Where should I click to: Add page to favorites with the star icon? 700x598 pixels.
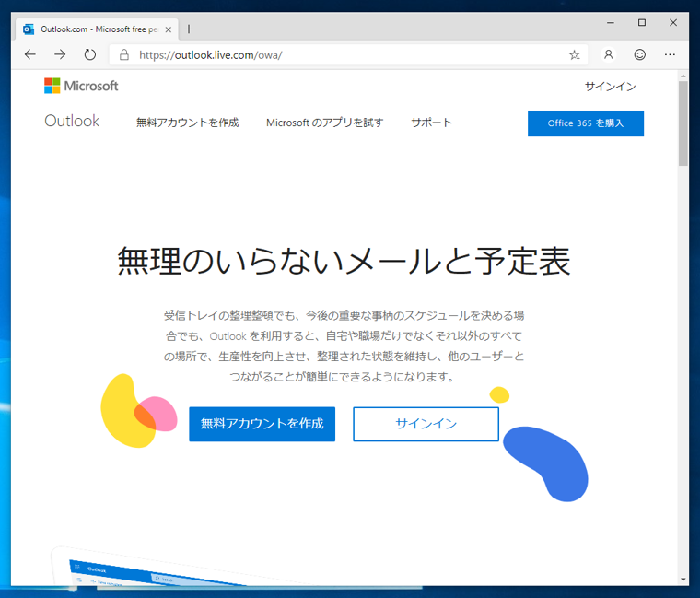click(x=574, y=55)
